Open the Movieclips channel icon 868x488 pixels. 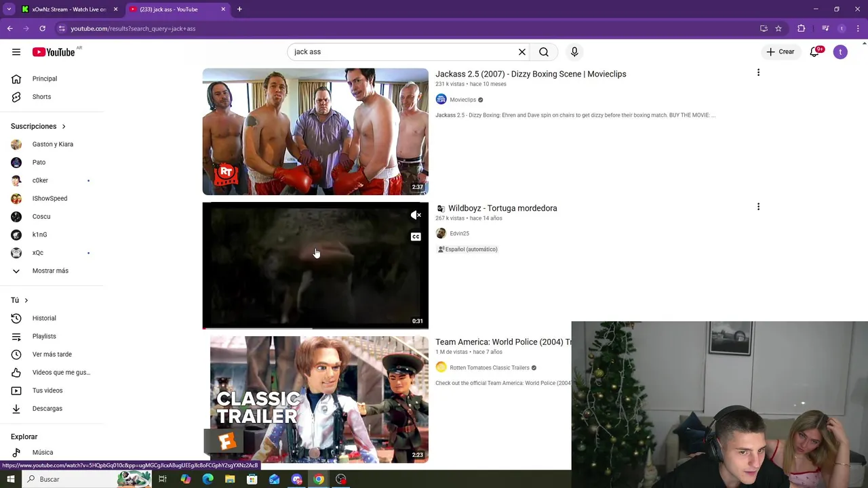[441, 100]
